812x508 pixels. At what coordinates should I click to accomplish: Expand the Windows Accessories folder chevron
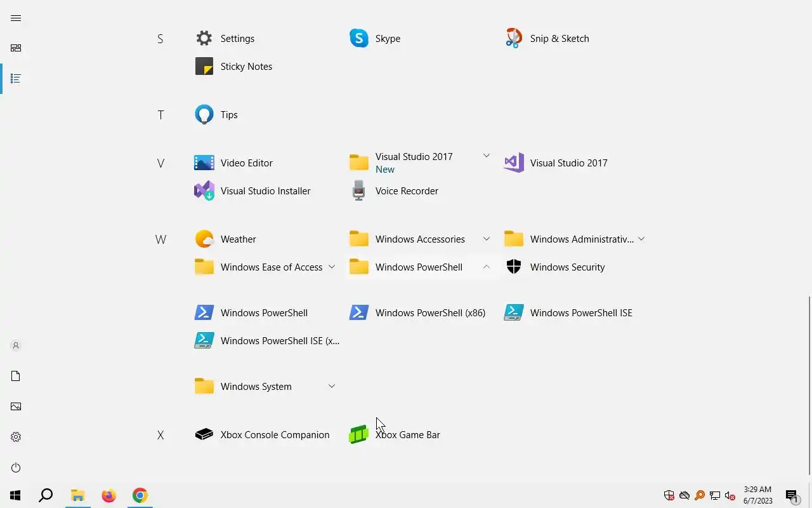tap(487, 239)
